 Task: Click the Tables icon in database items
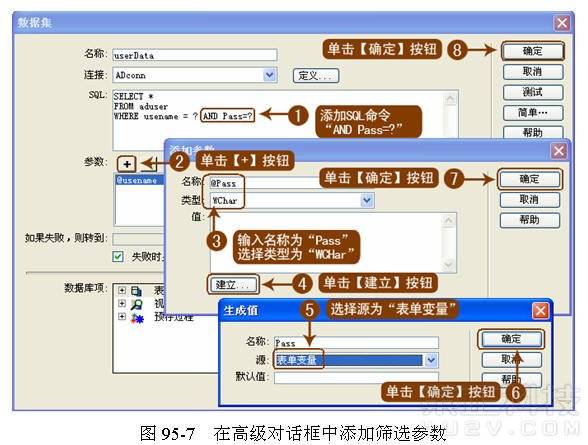pos(136,291)
